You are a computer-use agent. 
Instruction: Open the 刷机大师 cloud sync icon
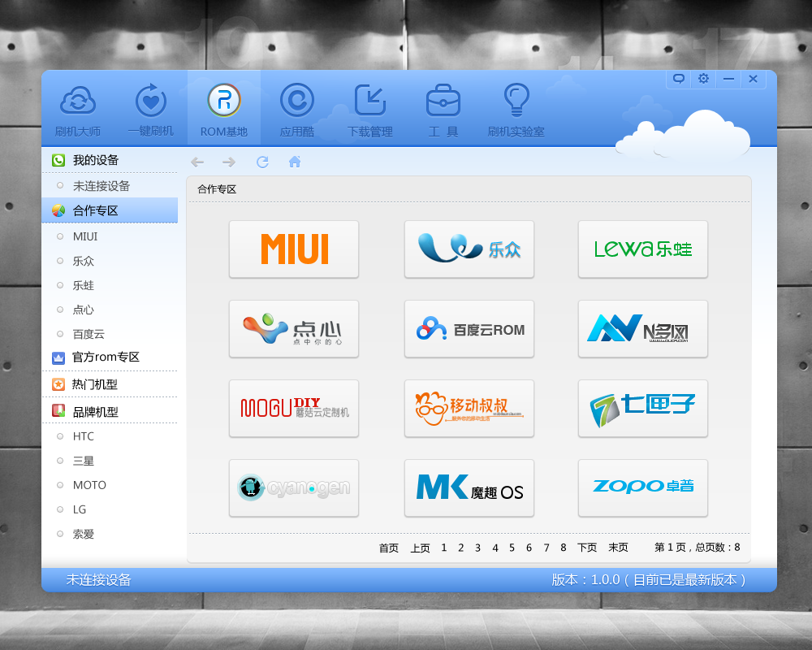pyautogui.click(x=78, y=102)
